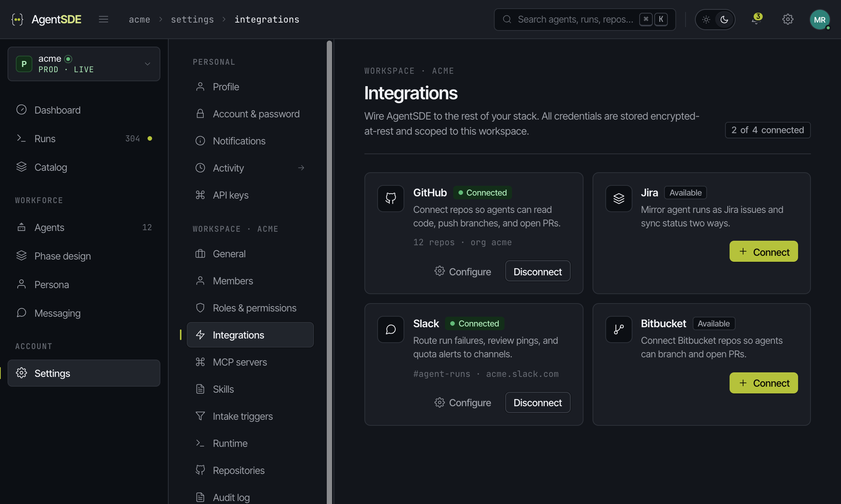Screen dimensions: 841x504
Task: Go to Members settings page
Action: pyautogui.click(x=250, y=281)
